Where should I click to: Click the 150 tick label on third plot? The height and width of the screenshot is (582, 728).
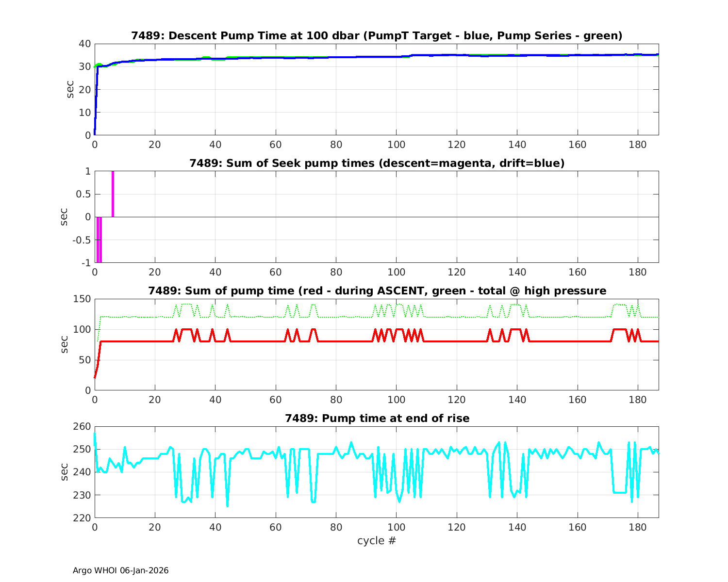click(x=82, y=299)
